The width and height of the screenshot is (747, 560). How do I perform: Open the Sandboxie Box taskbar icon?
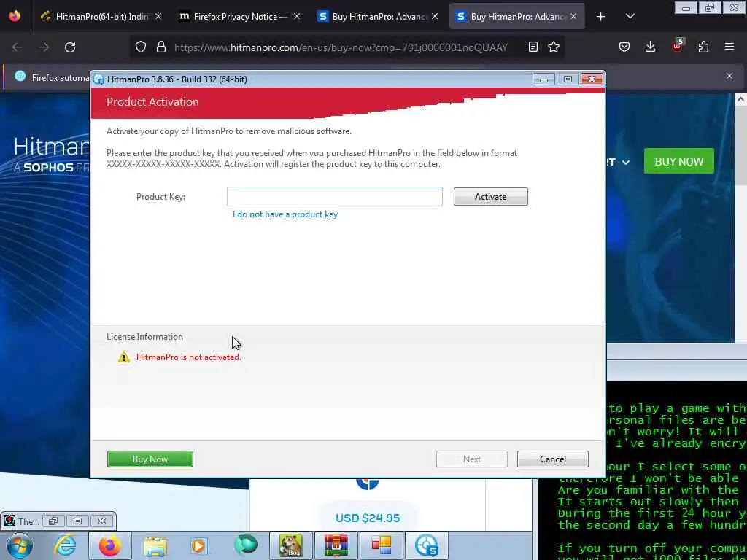click(291, 545)
